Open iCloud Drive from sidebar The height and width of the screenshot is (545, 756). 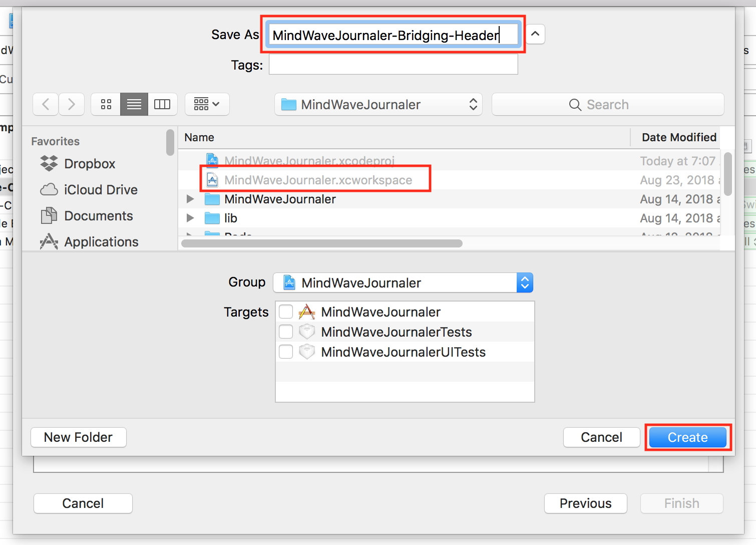[100, 190]
